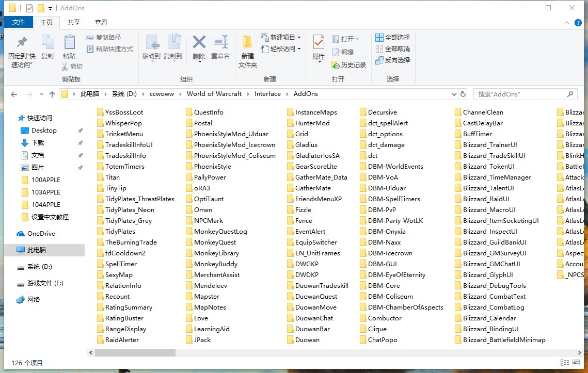This screenshot has height=373, width=588.
Task: Click the 历史记录 history icon
Action: pos(336,65)
